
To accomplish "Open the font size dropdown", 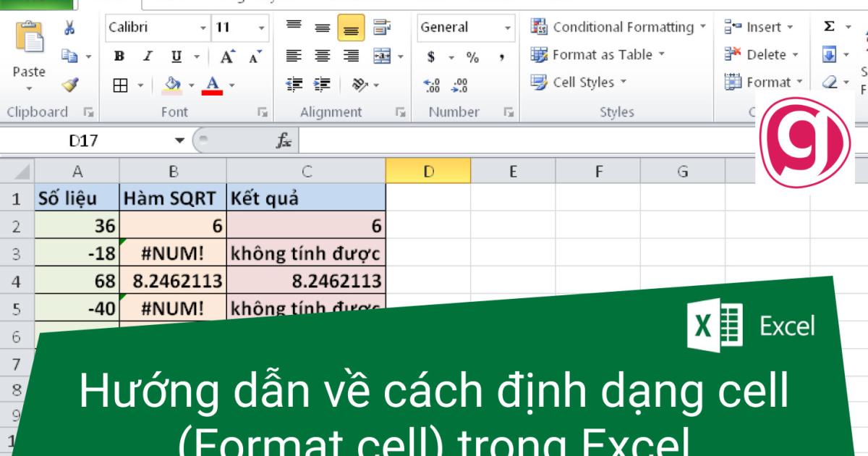I will pyautogui.click(x=260, y=29).
